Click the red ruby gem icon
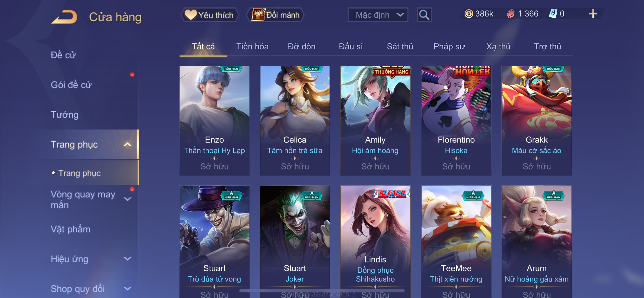The image size is (644, 298). click(x=510, y=14)
